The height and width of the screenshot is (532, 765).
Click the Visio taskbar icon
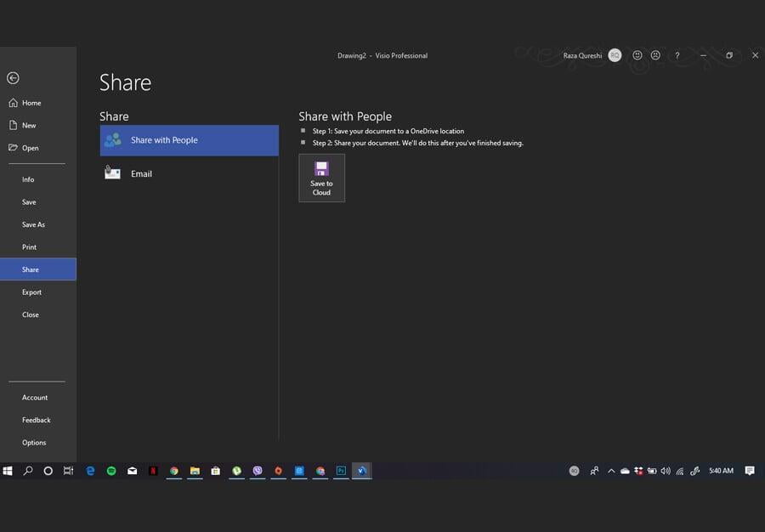tap(361, 471)
